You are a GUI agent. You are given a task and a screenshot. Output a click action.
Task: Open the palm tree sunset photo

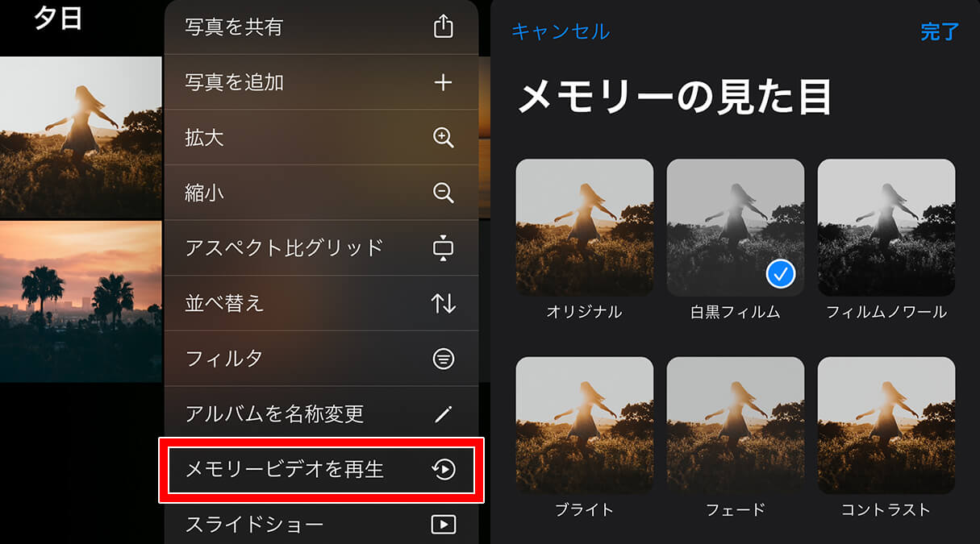click(x=81, y=301)
